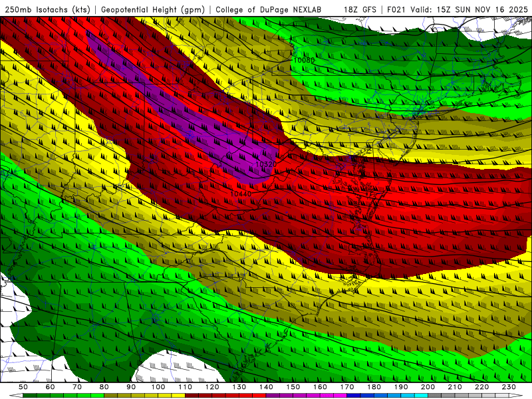Click the 140 value on the color scale
This screenshot has height=399, width=532.
point(266,387)
